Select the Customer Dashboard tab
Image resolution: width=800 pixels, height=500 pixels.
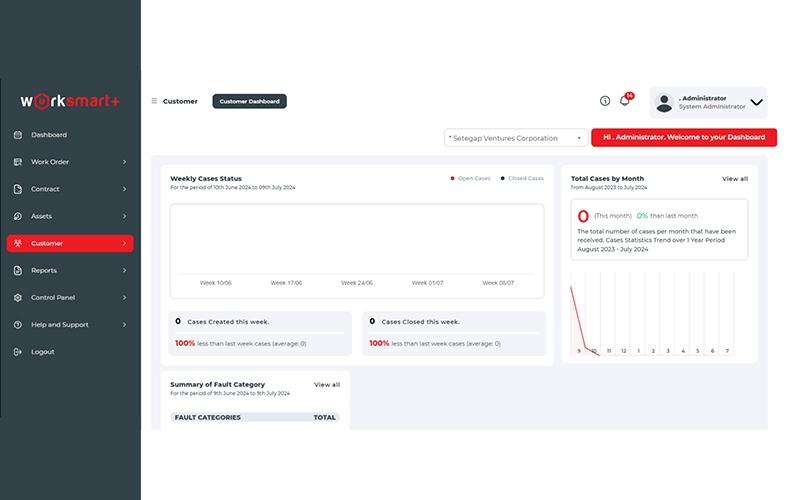click(249, 101)
